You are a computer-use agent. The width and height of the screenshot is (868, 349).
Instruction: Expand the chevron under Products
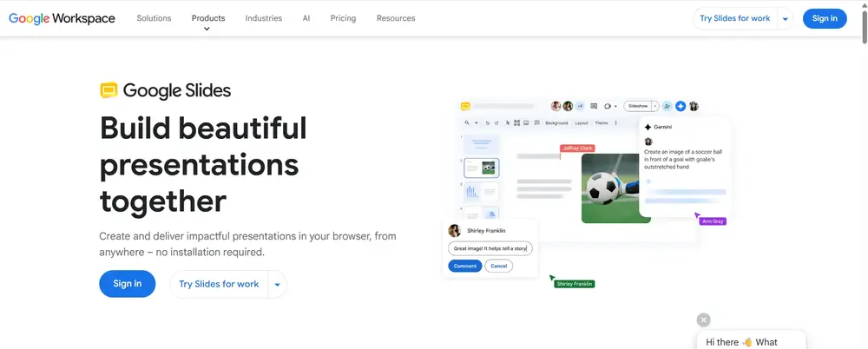pos(207,29)
